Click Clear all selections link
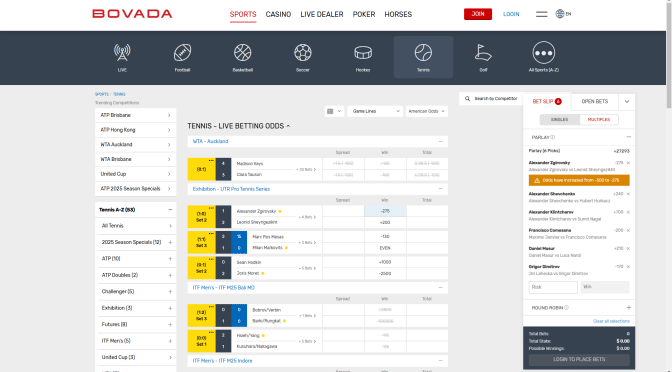This screenshot has width=672, height=372. tap(611, 321)
